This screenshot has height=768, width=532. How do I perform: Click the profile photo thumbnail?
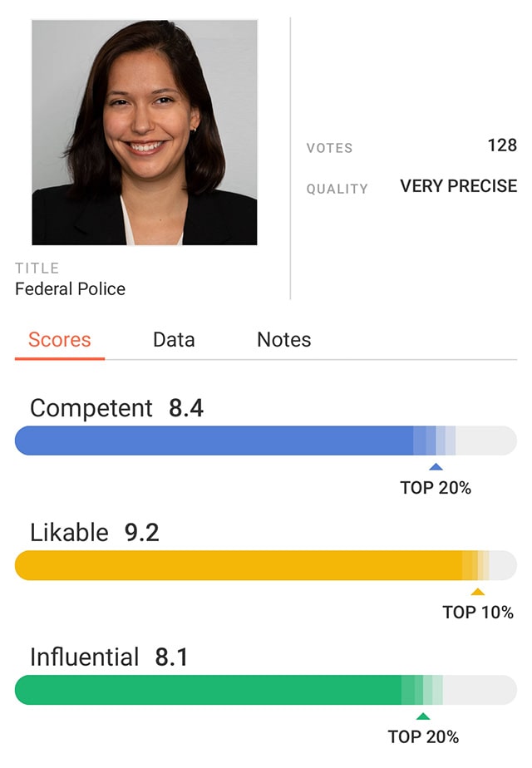click(x=145, y=132)
